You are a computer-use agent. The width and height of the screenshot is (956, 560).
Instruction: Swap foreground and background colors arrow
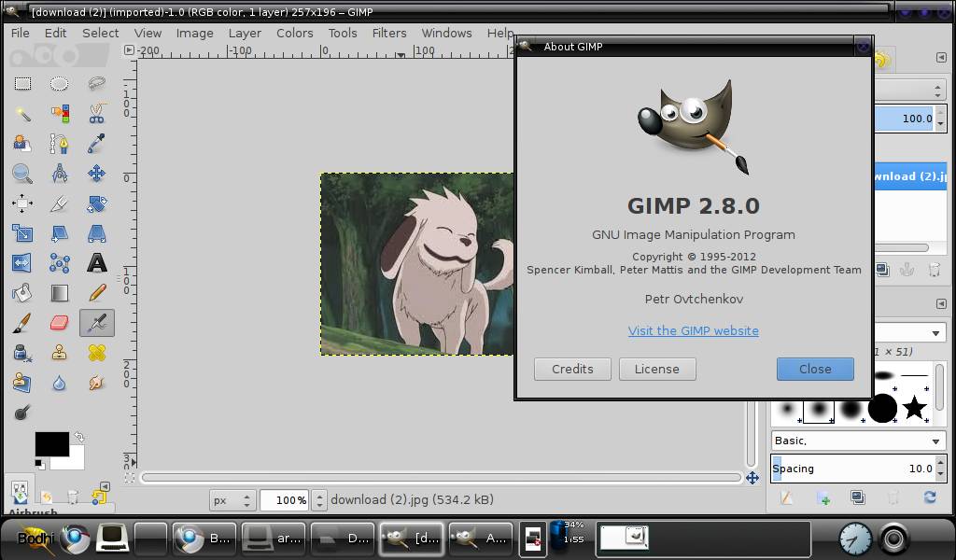point(78,436)
